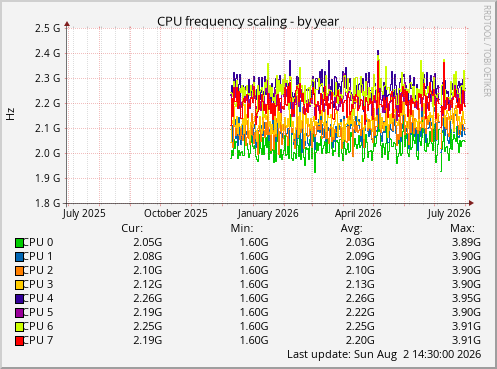
Task: Click CPU 0 current value 2.05G
Action: tap(148, 242)
